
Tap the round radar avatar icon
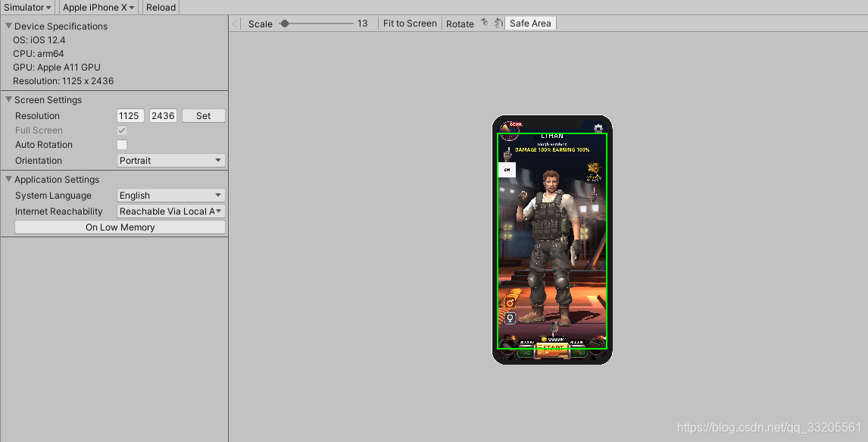(x=509, y=133)
